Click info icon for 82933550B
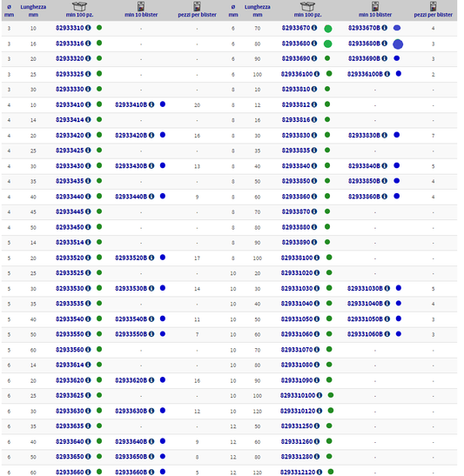 [x=151, y=334]
